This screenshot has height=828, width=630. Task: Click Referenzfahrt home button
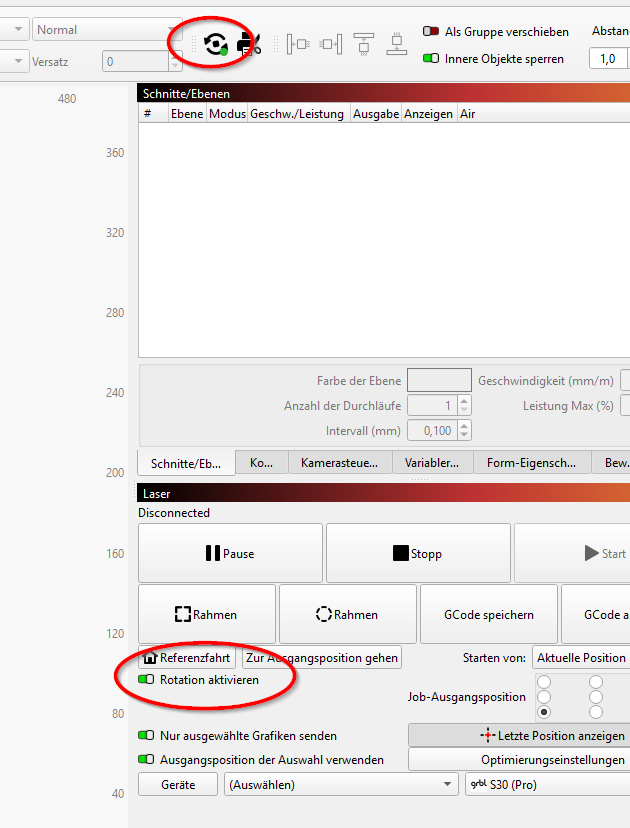[x=187, y=658]
